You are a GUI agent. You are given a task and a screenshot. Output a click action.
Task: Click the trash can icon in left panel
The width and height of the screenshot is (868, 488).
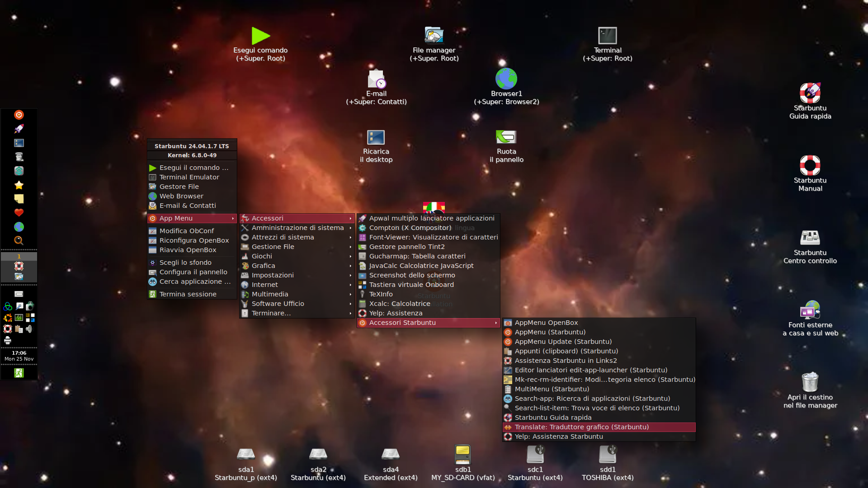click(19, 157)
